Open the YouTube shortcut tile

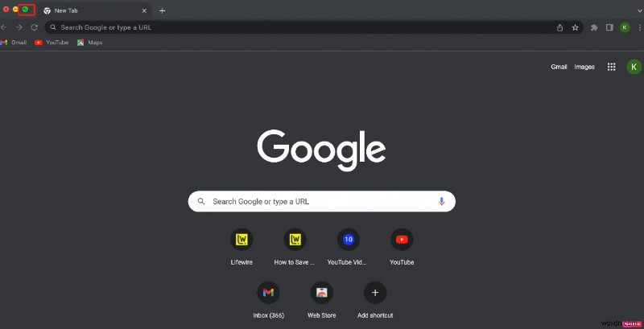(x=402, y=247)
